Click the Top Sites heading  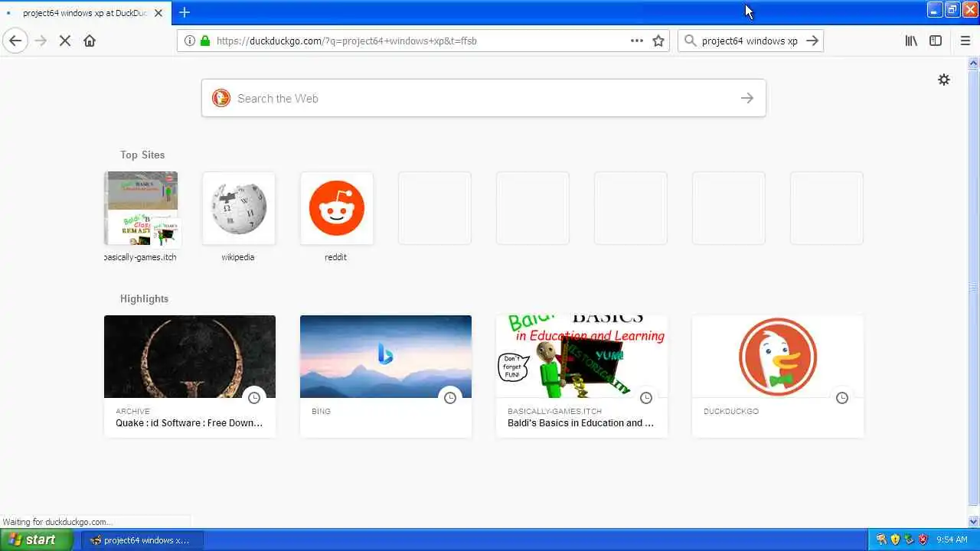pos(142,155)
